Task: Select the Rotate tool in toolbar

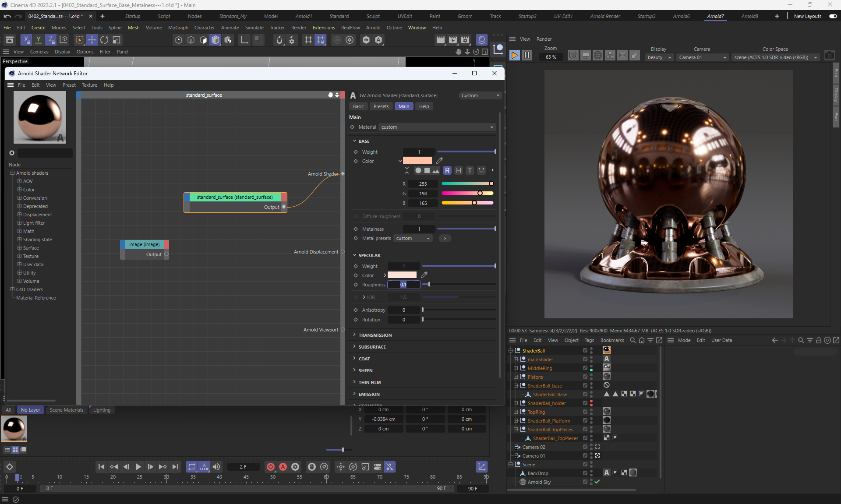Action: tap(104, 40)
